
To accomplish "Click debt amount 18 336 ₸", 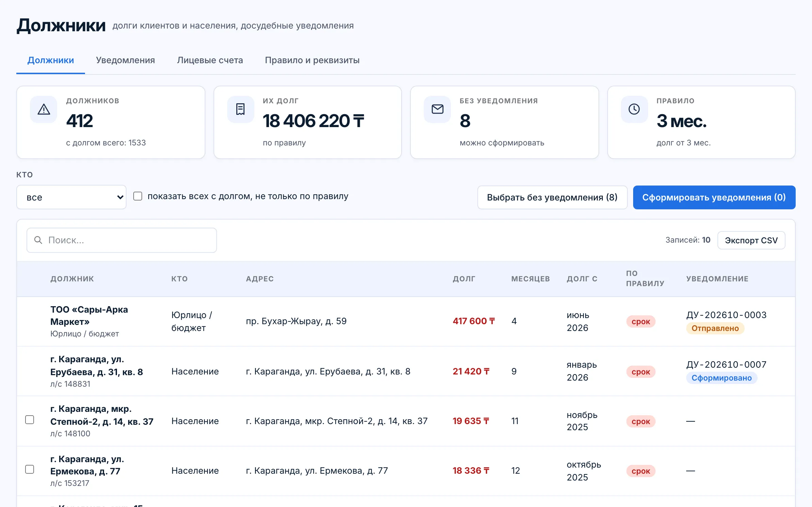I will click(x=471, y=471).
